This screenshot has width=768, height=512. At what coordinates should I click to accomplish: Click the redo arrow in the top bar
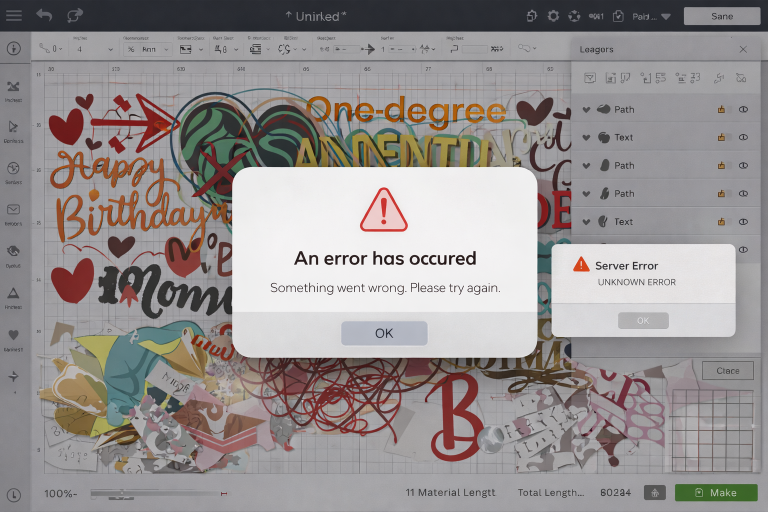point(75,16)
